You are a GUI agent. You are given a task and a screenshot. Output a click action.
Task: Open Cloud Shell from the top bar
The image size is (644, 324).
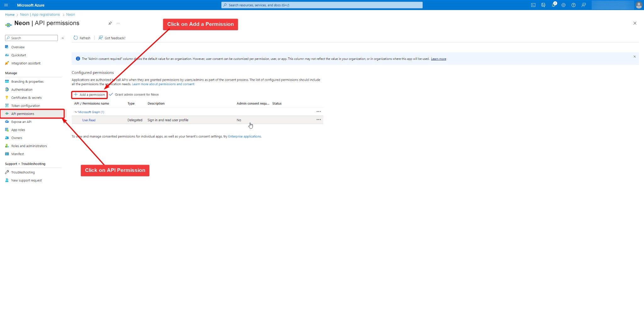[533, 5]
